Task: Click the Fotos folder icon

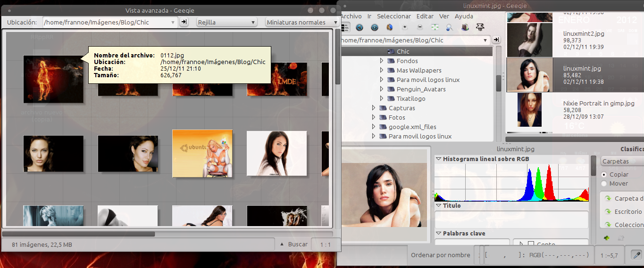Action: coord(383,117)
